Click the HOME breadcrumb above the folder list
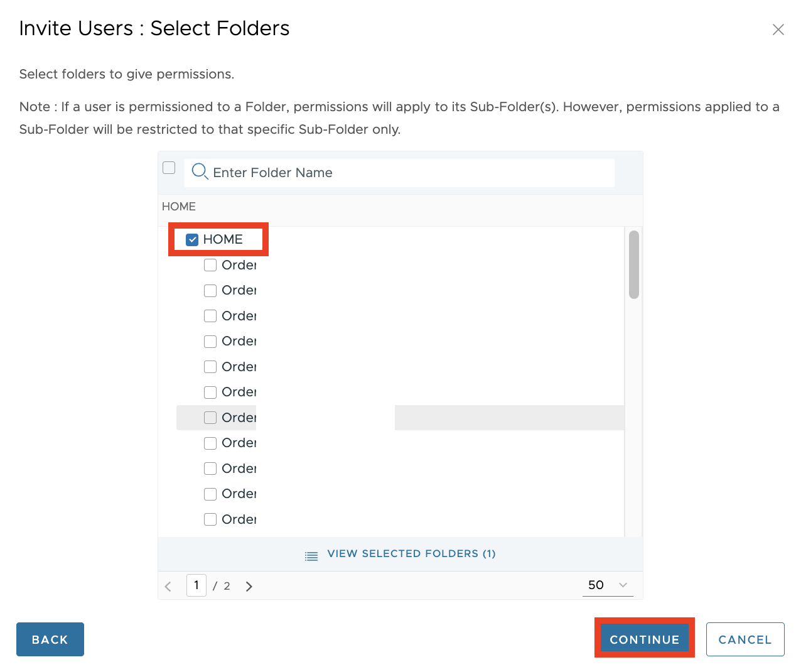This screenshot has width=801, height=672. coord(179,207)
